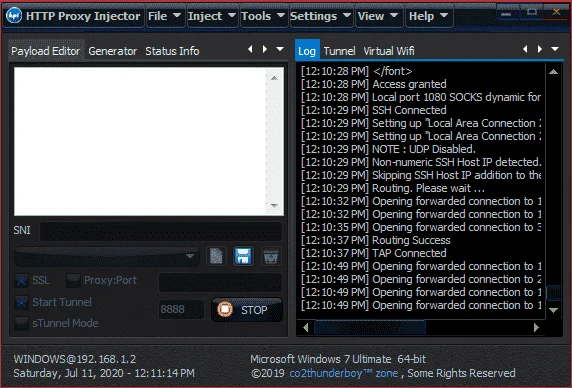Open the View menu dropdown

click(x=379, y=16)
